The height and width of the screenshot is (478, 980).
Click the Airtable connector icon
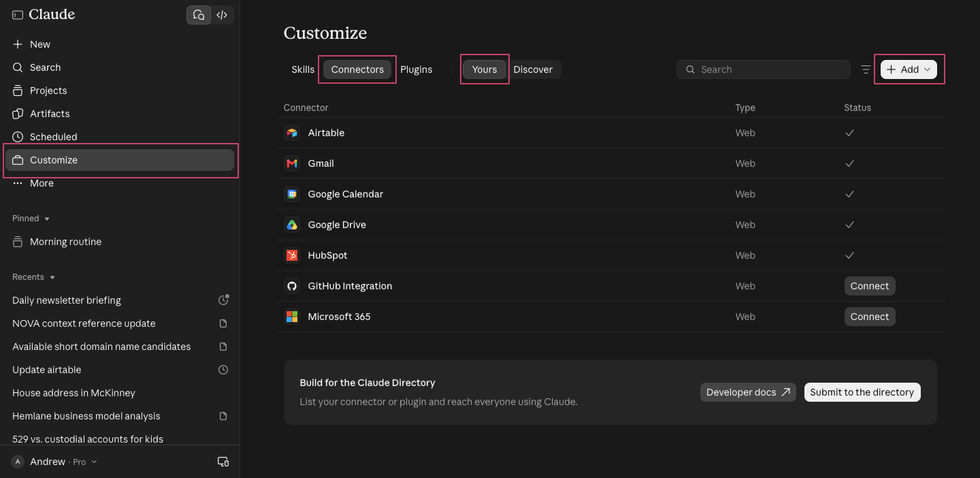[292, 133]
